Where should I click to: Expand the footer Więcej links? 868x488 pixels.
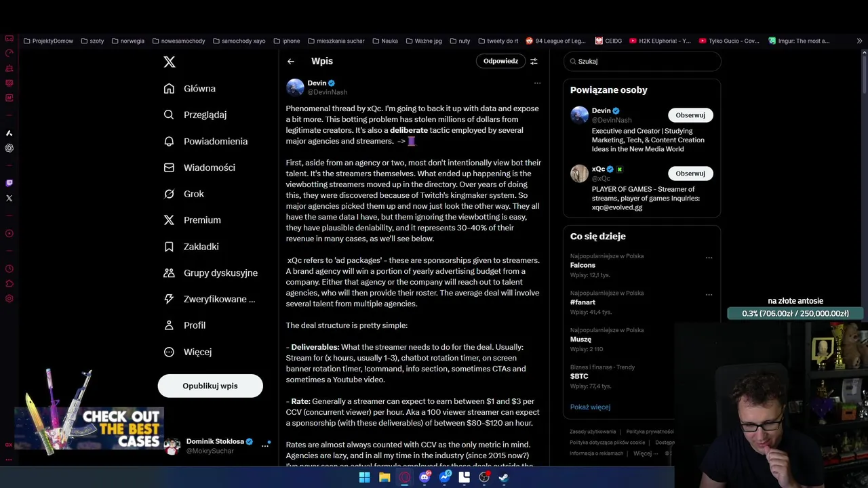[x=645, y=453]
